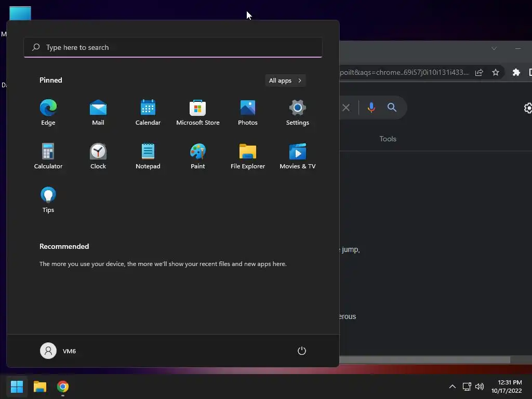
Task: Open File Explorer from the taskbar
Action: pyautogui.click(x=39, y=387)
